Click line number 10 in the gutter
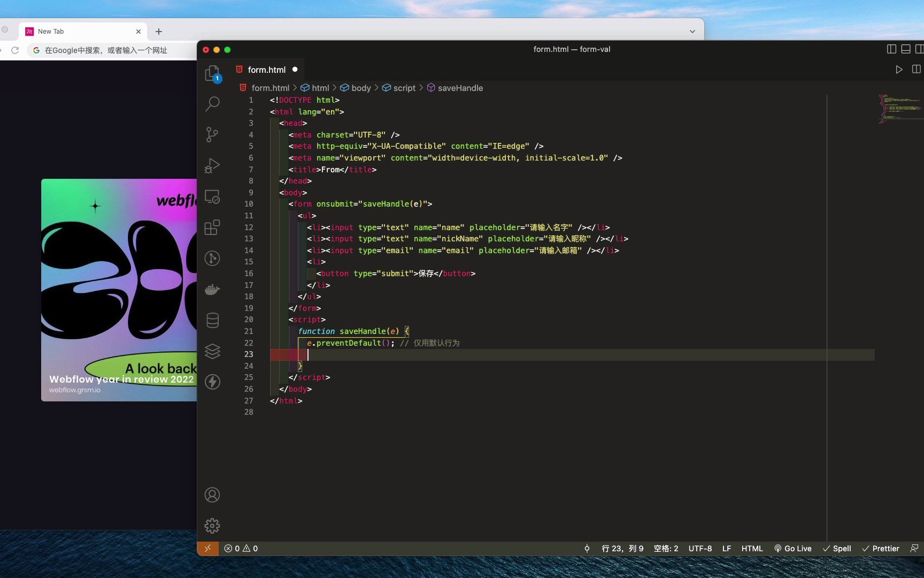The height and width of the screenshot is (578, 924). 249,204
